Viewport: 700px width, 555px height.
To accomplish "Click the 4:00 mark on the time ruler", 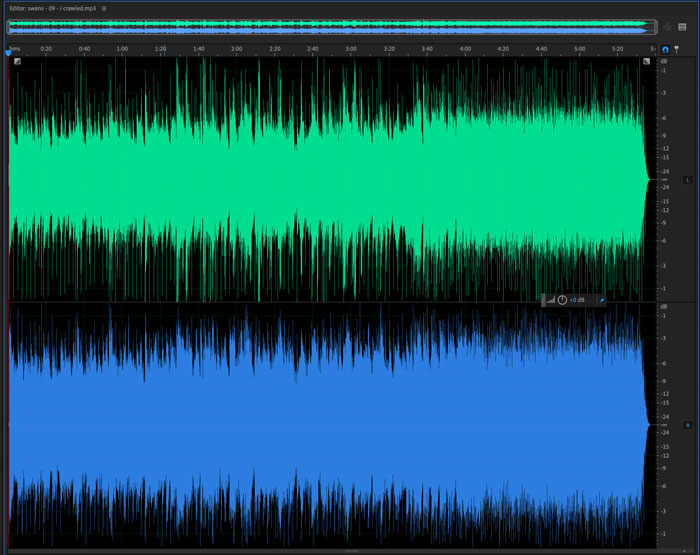I will pos(465,49).
